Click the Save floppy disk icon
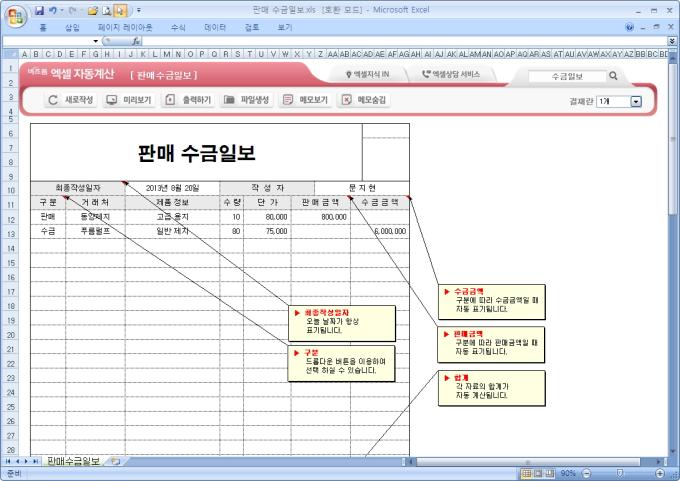The width and height of the screenshot is (680, 481). 39,10
